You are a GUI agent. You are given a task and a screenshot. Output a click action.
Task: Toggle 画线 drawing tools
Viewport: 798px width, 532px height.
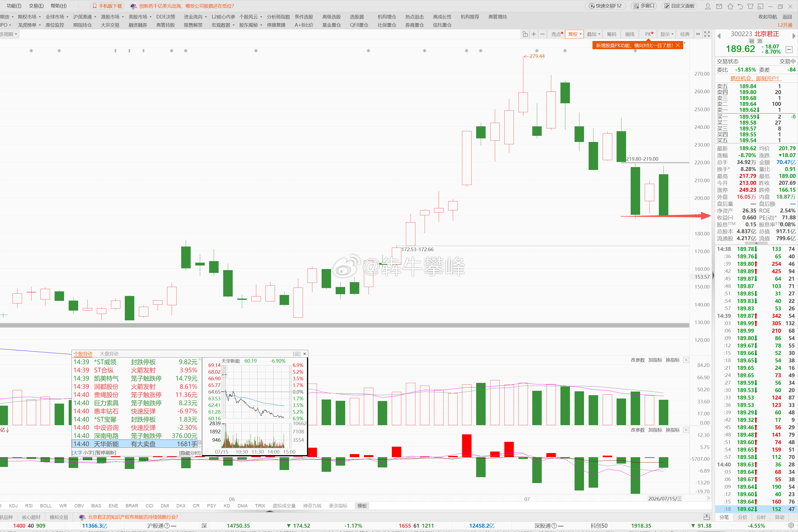[630, 34]
